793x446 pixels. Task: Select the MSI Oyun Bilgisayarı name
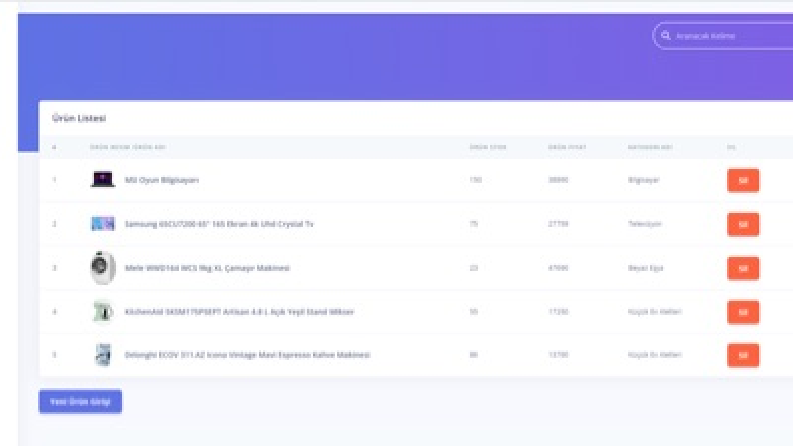[x=162, y=180]
